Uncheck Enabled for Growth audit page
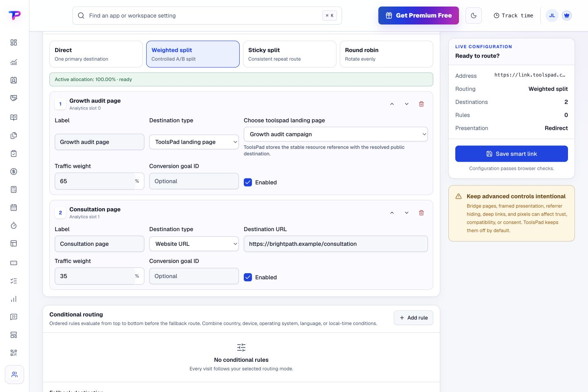This screenshot has width=588, height=392. click(248, 183)
